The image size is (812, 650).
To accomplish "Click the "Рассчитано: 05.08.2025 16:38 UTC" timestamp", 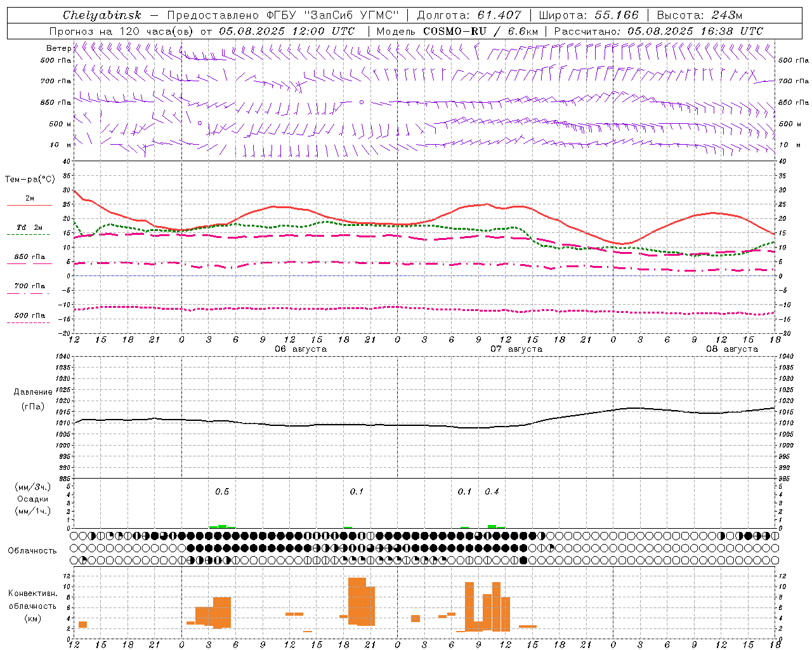I will [658, 31].
